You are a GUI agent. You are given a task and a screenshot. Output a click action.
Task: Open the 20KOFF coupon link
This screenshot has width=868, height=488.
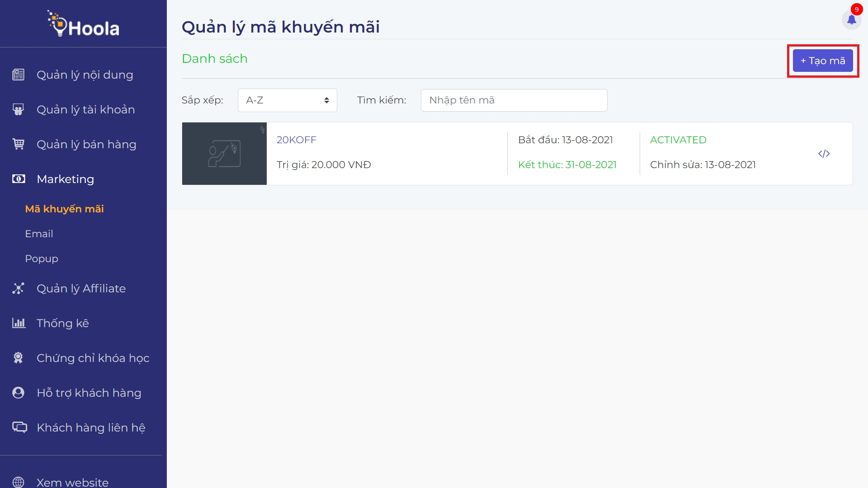pyautogui.click(x=296, y=140)
